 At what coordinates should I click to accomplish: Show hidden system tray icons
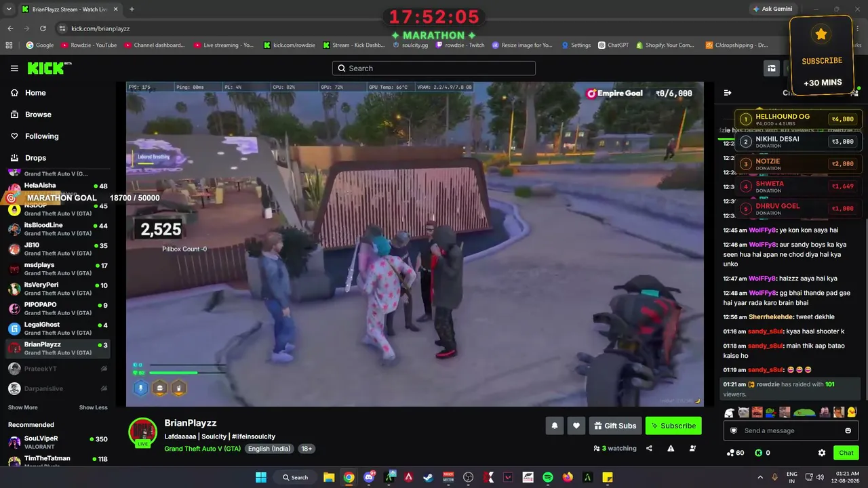point(759,477)
